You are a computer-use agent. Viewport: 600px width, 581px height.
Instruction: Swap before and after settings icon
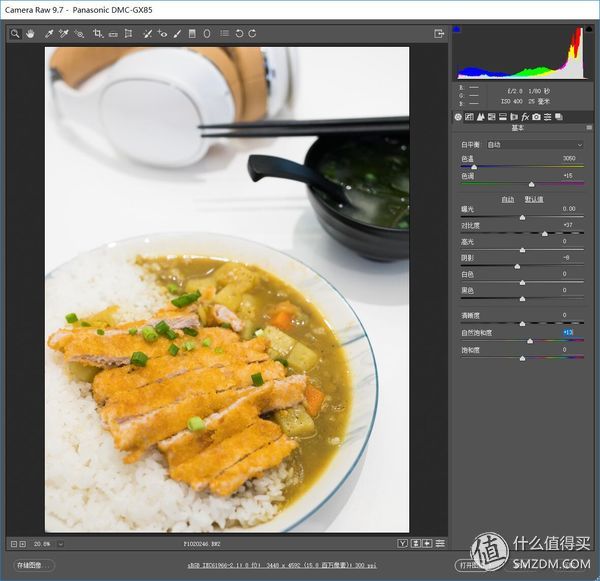point(416,543)
